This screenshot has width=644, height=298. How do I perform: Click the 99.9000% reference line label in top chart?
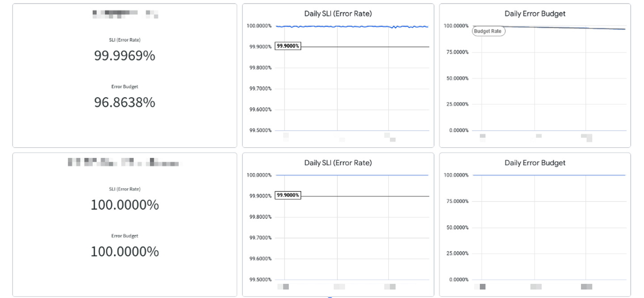(x=288, y=46)
